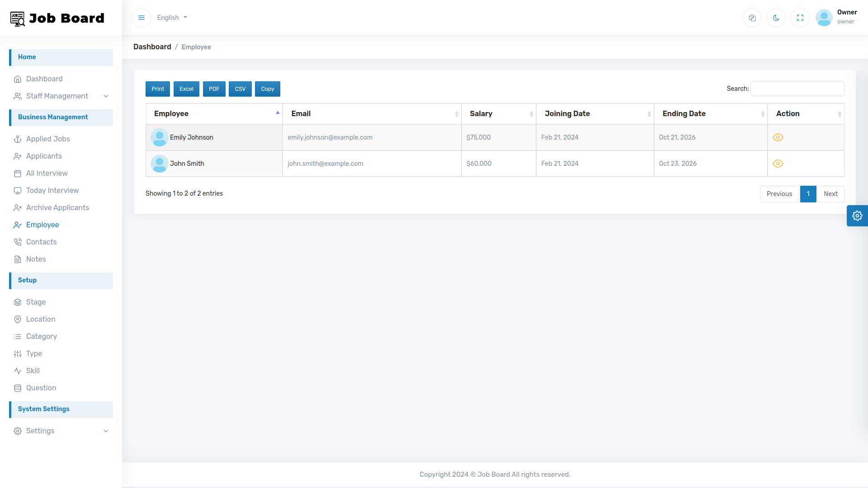Screen dimensions: 868x488
Task: Open Today Interview from the sidebar
Action: (x=52, y=190)
